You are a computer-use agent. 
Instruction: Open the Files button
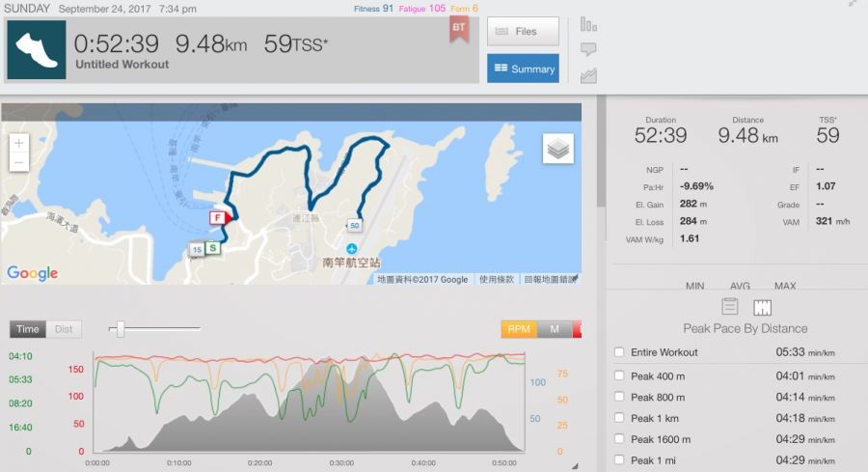[x=523, y=32]
